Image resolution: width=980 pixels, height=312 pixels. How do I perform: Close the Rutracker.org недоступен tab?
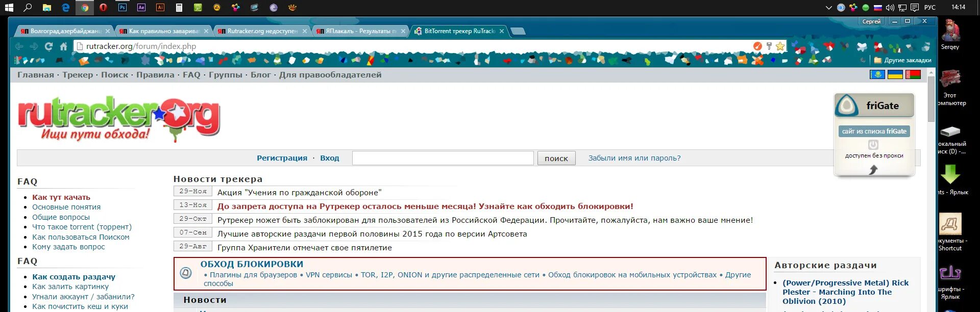(305, 31)
